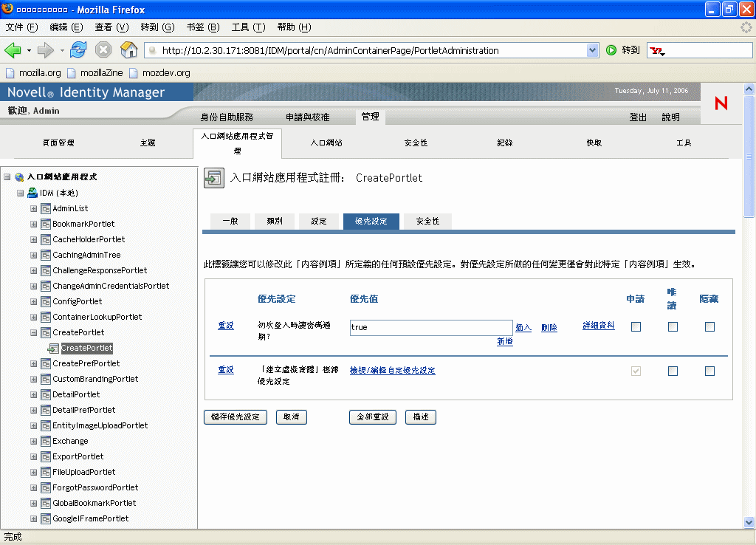Screen dimensions: 756x545
Task: Go back with the green arrow
Action: tap(13, 50)
